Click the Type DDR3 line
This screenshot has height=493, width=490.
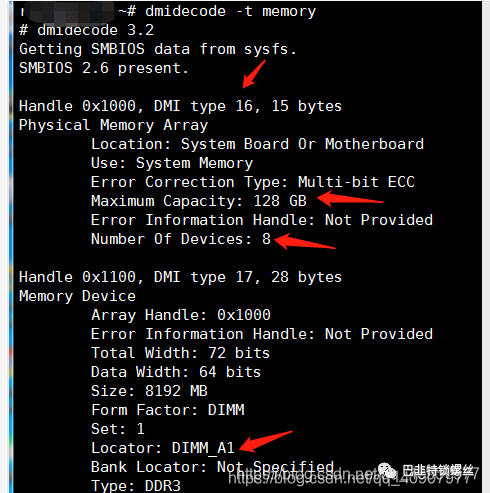136,486
